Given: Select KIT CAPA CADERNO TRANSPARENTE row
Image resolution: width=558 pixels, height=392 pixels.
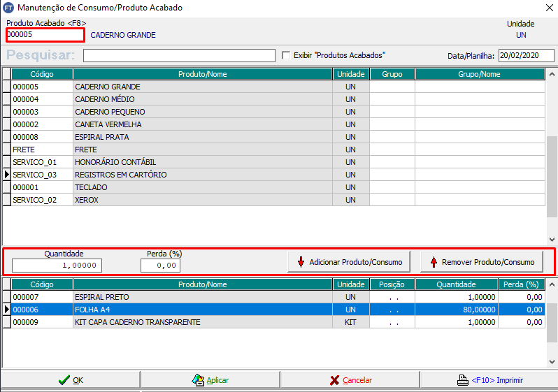Looking at the screenshot, I should click(x=202, y=322).
